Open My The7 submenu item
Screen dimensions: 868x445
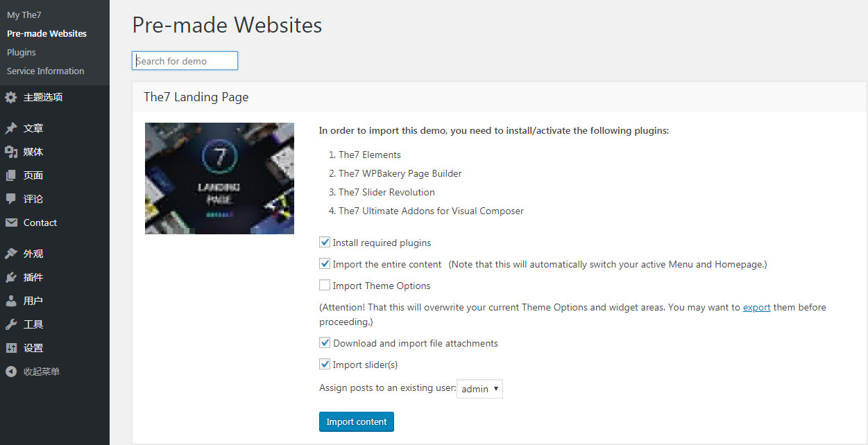tap(24, 15)
